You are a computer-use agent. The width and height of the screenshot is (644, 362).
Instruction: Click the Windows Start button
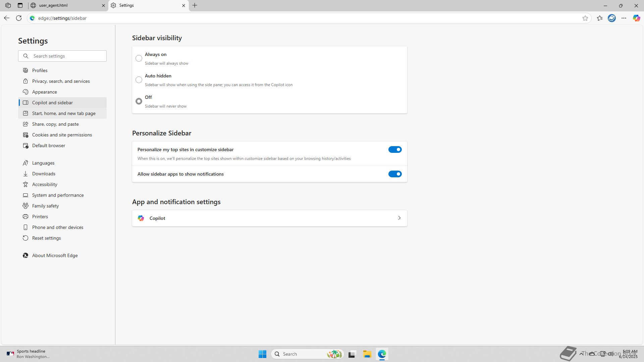pos(262,354)
